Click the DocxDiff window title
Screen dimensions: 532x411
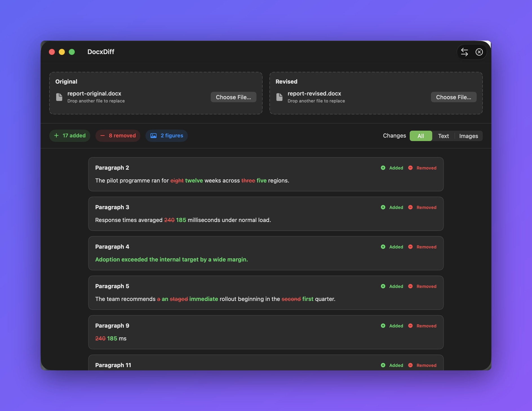pyautogui.click(x=101, y=52)
